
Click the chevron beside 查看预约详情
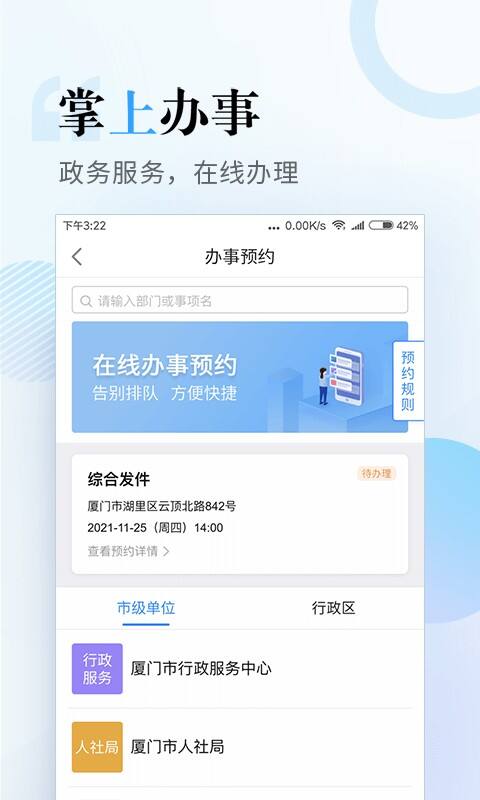(166, 551)
